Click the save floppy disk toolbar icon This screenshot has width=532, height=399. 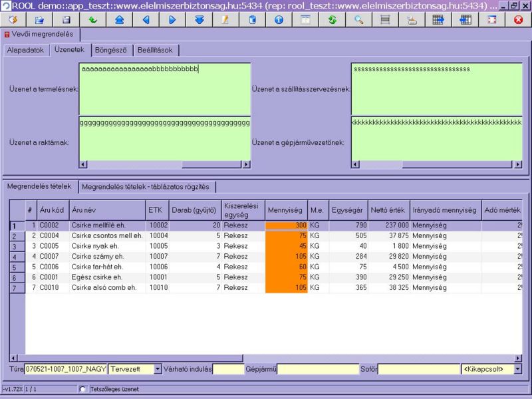tap(66, 19)
